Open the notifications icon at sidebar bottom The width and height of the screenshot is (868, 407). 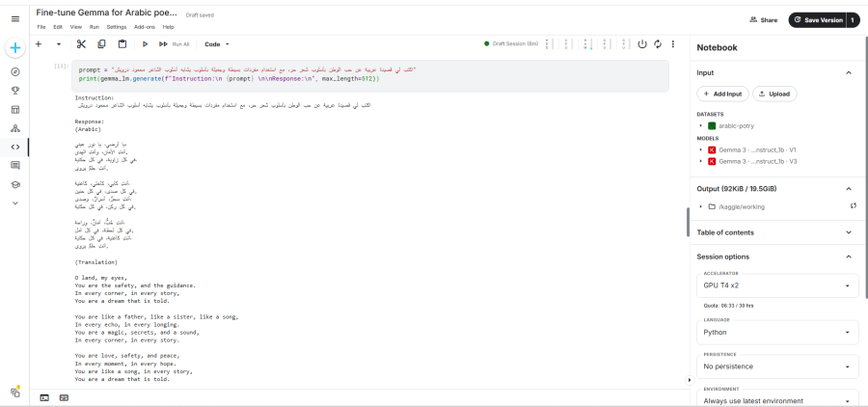[15, 392]
